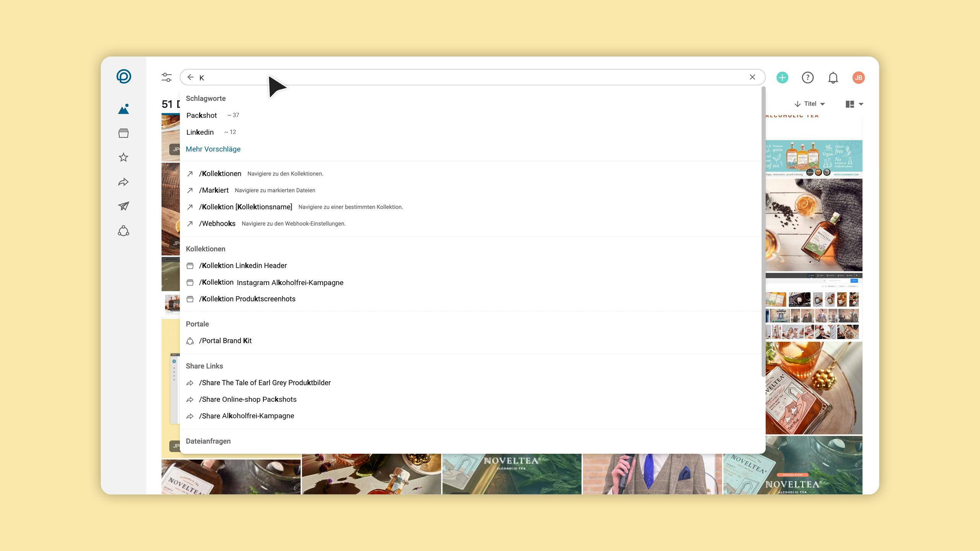Image resolution: width=980 pixels, height=551 pixels.
Task: Open /Kollektion Linkedin Header result
Action: pyautogui.click(x=243, y=266)
